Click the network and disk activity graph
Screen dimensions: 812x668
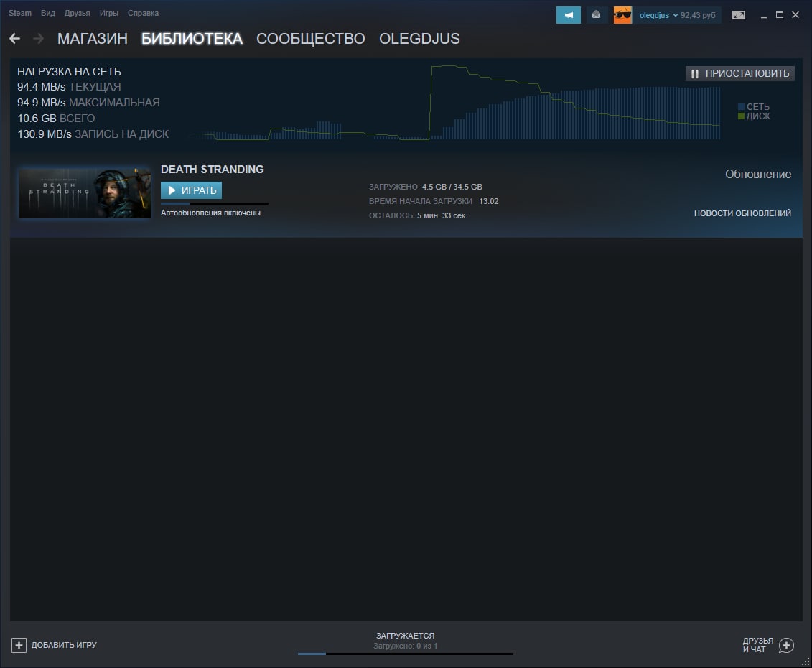coord(456,103)
